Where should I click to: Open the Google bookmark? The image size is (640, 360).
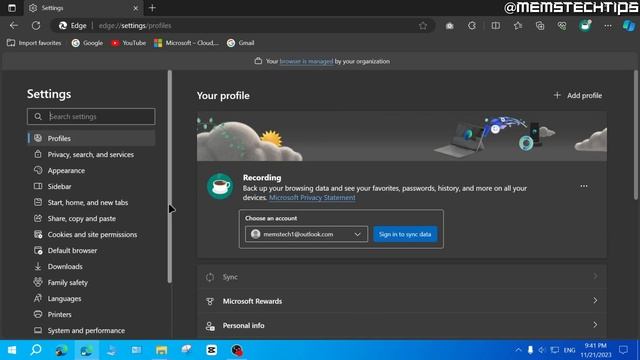tap(87, 43)
